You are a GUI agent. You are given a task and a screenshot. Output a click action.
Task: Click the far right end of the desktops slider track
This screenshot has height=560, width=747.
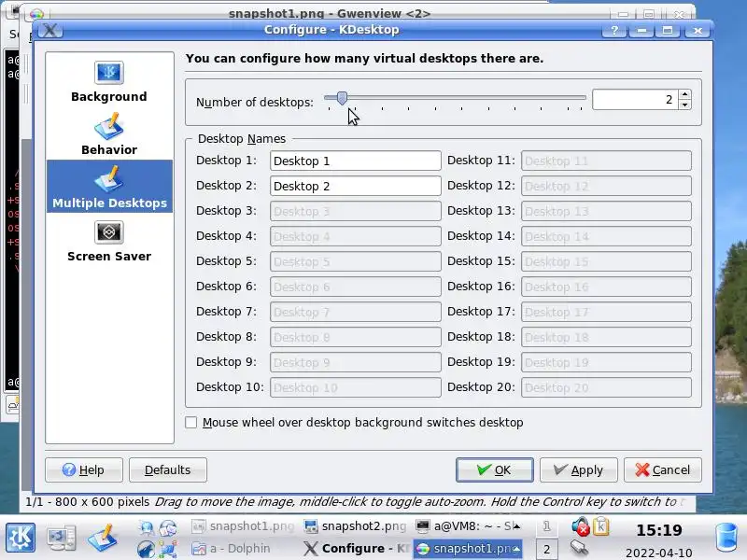point(583,98)
